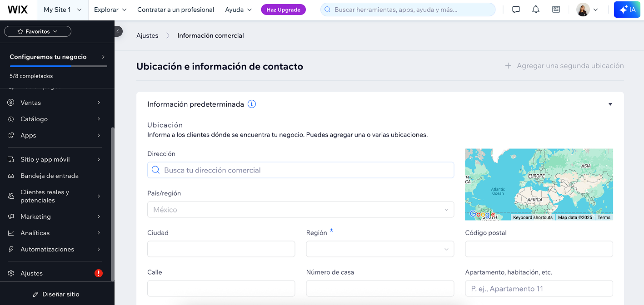Collapse the Información predeterminada section
Screen dimensions: 644x305
610,104
